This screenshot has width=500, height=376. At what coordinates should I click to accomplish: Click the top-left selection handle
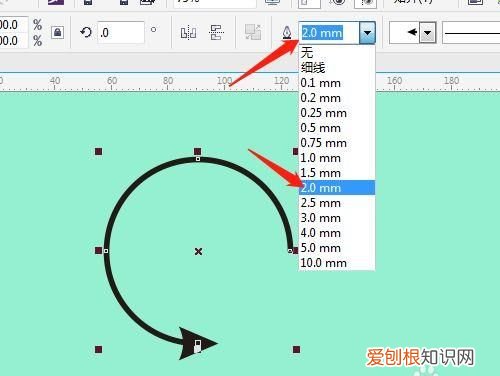(98, 152)
